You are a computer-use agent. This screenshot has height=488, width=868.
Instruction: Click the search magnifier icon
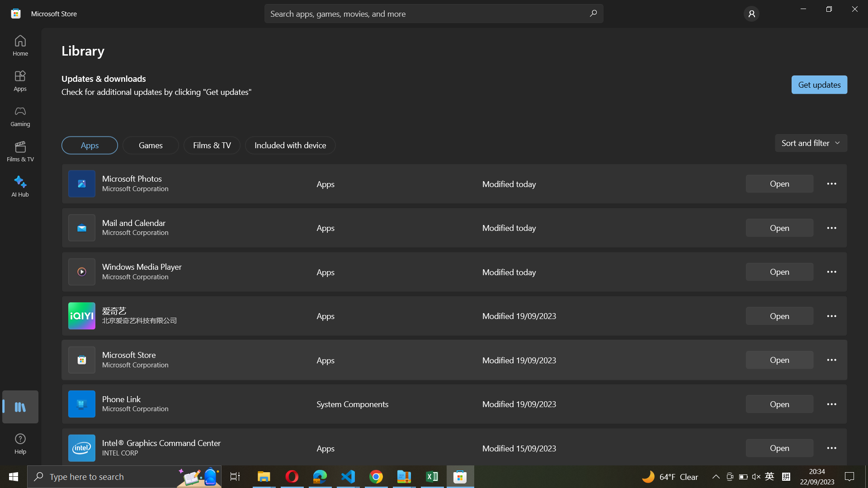click(593, 14)
